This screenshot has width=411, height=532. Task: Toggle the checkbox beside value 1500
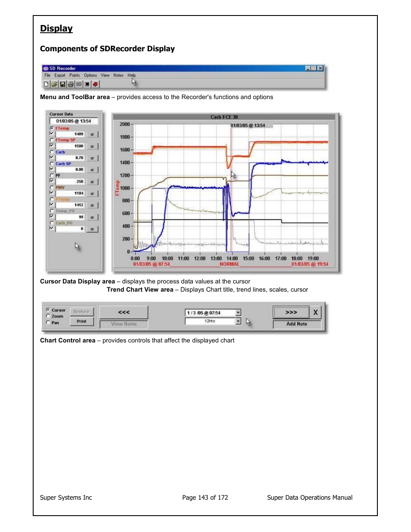52,145
